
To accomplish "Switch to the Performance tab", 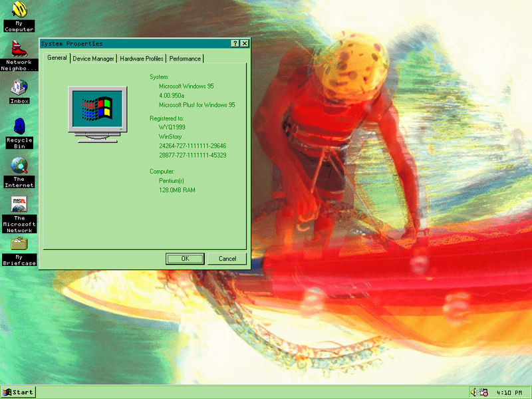I will pyautogui.click(x=185, y=59).
